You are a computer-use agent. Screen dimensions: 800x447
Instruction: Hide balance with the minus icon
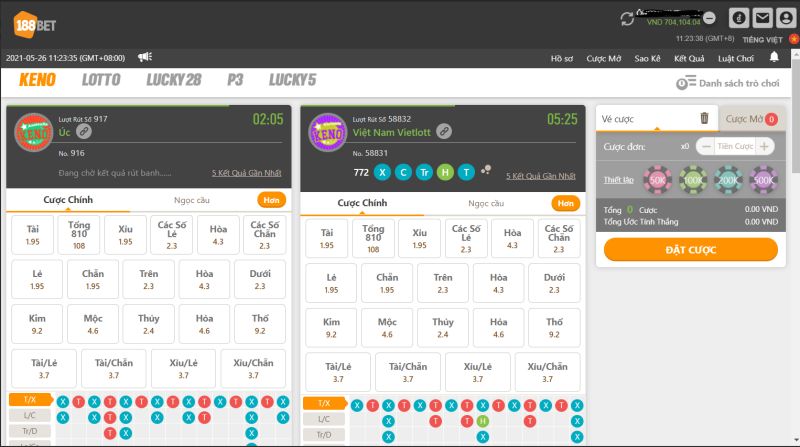click(x=709, y=18)
